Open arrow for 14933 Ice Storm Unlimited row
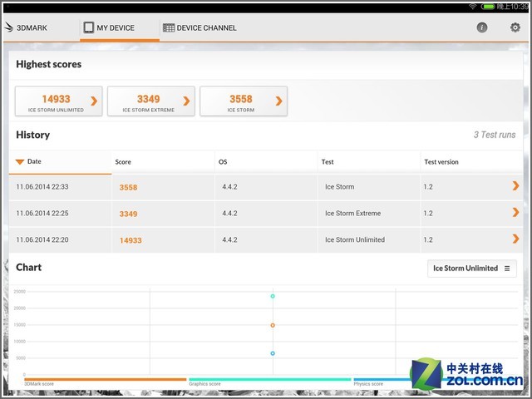Image resolution: width=532 pixels, height=399 pixels. pos(516,239)
